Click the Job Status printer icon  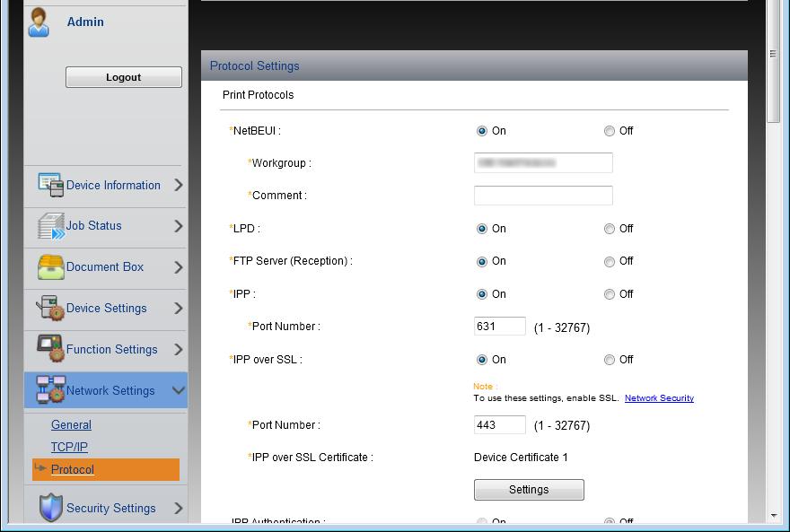51,226
